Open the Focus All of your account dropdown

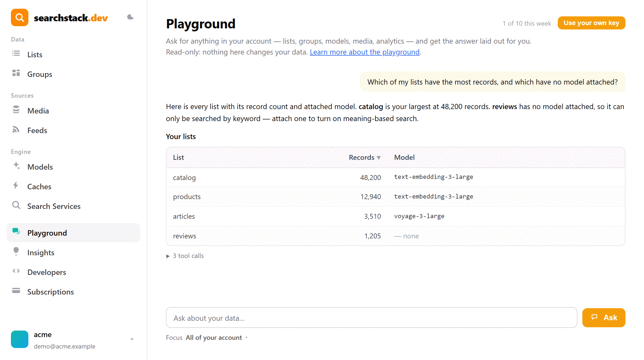tap(217, 338)
